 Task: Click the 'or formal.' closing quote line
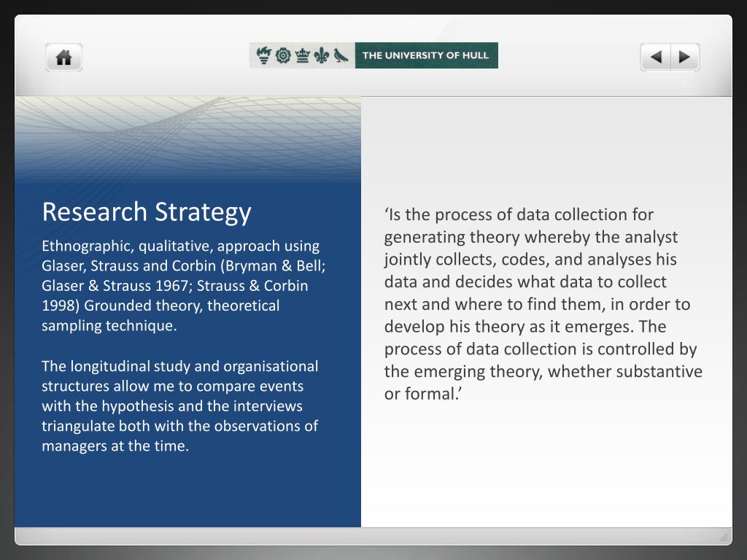point(424,394)
